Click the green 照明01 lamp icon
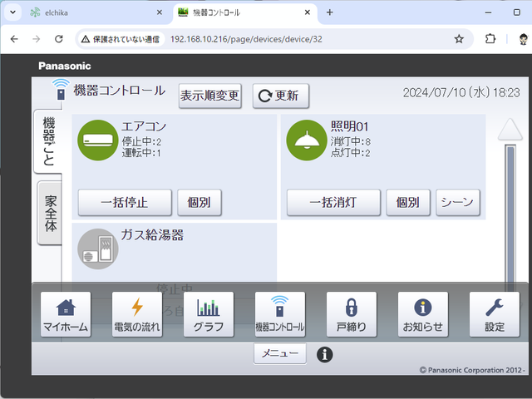Viewport: 532px width, 399px height. 307,140
